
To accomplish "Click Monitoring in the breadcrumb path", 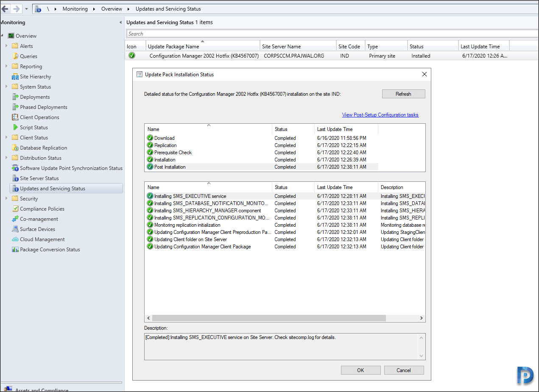I will click(75, 9).
